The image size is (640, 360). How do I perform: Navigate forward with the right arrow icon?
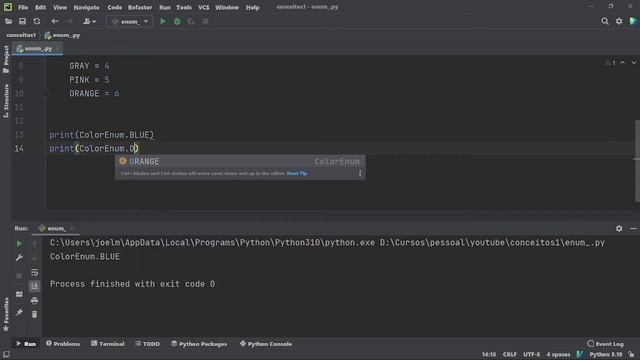[69, 21]
